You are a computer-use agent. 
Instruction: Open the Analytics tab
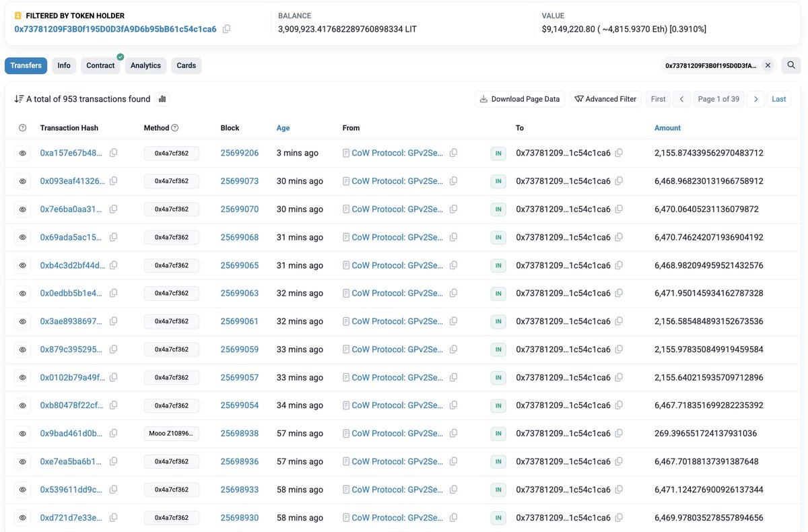(x=145, y=65)
